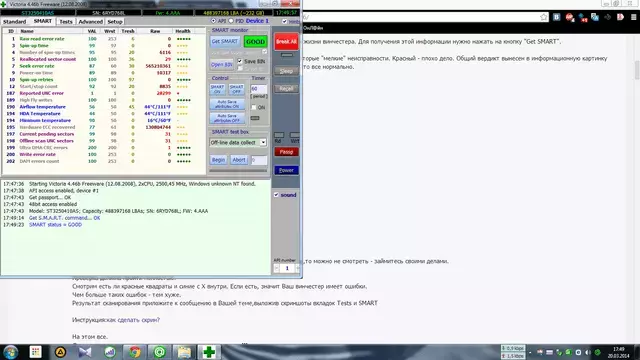Open the Setup tab
640x360 pixels.
115,22
